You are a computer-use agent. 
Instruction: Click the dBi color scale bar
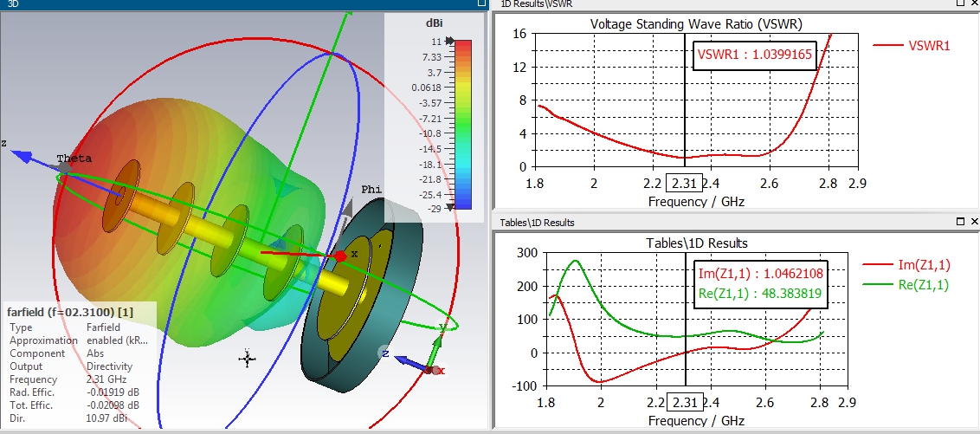pyautogui.click(x=462, y=125)
